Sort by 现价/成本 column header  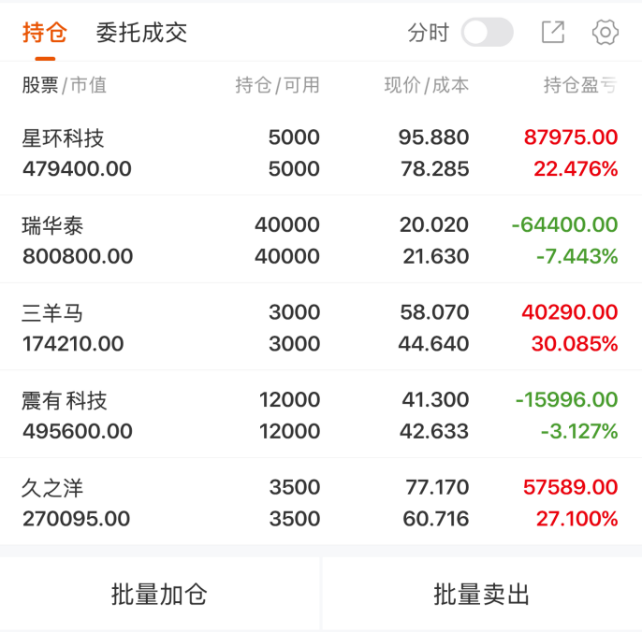426,85
